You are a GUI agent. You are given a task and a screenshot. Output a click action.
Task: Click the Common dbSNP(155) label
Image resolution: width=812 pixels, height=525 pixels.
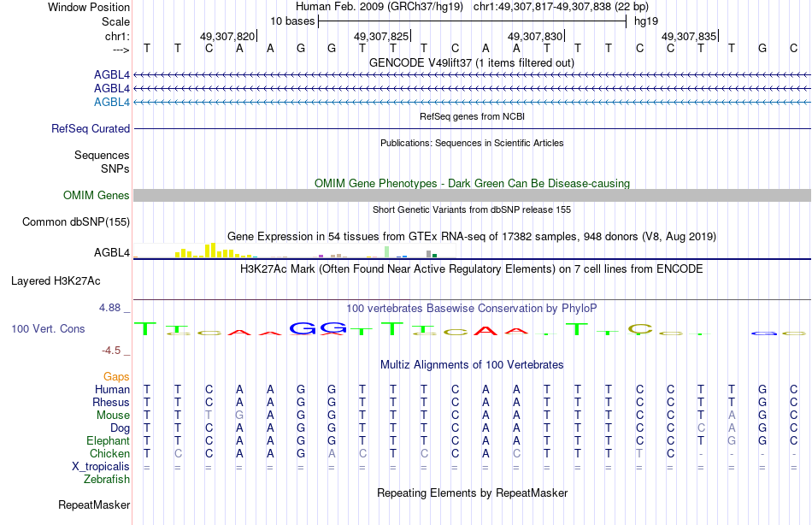[x=76, y=221]
